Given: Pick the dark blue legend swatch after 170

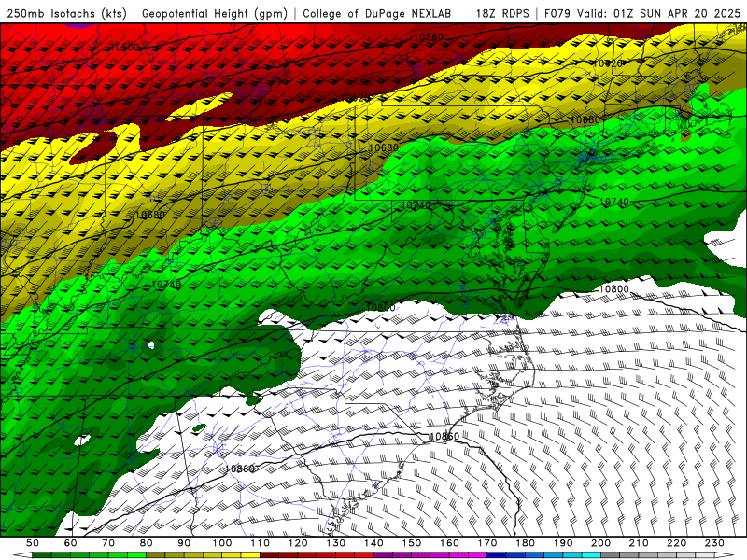Looking at the screenshot, I should tap(497, 555).
